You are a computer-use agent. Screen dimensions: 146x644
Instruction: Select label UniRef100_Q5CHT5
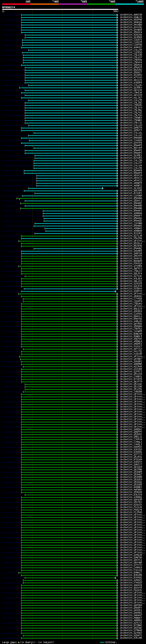131,256
